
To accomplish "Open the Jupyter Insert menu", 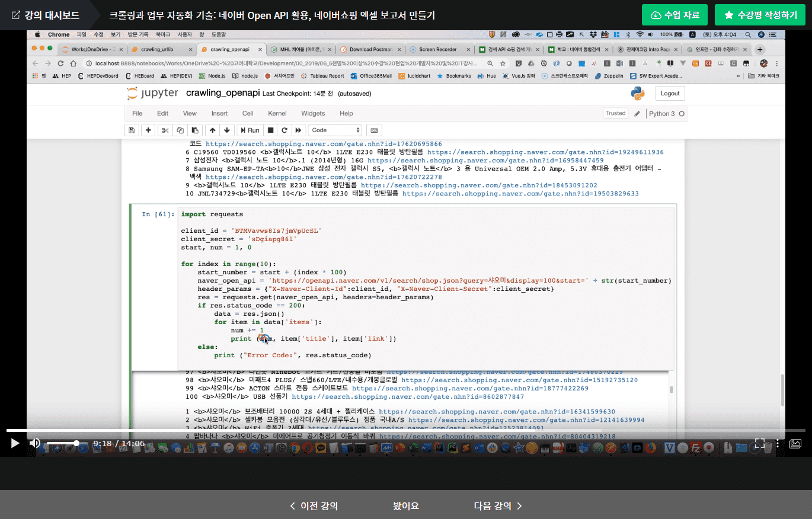I will click(x=219, y=113).
